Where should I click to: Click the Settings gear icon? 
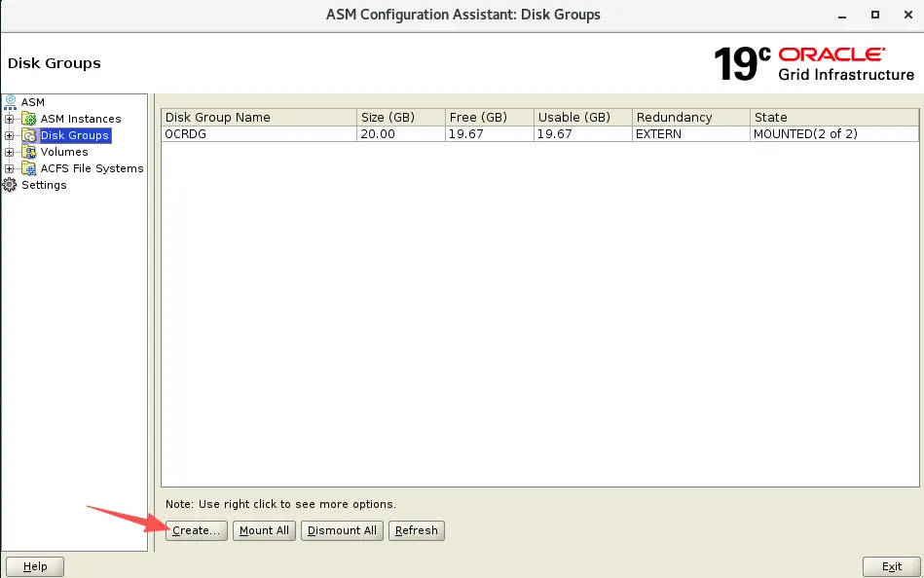pos(10,185)
